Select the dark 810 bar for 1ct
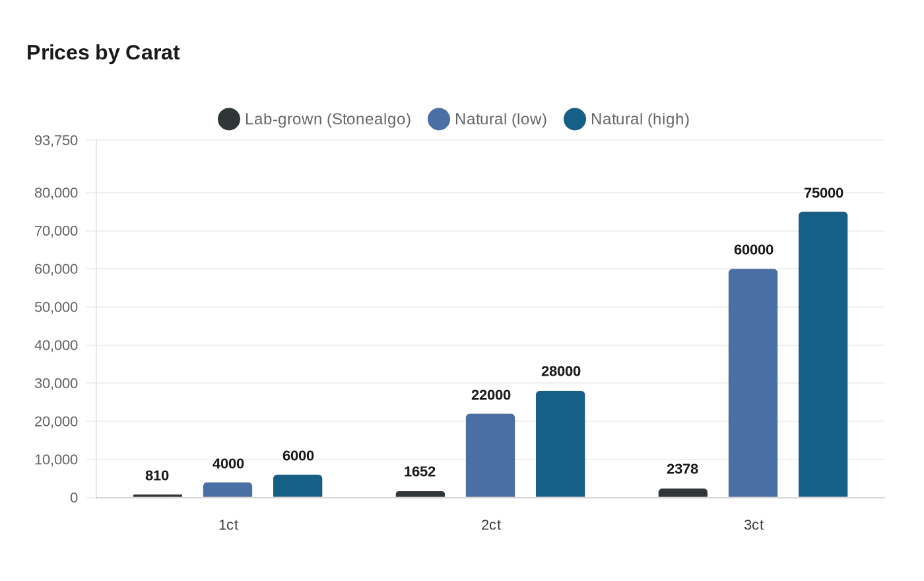The width and height of the screenshot is (924, 581). [157, 495]
